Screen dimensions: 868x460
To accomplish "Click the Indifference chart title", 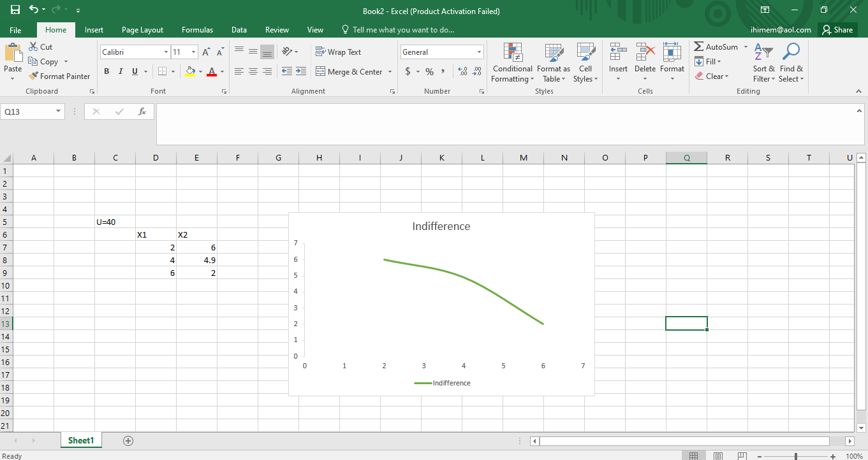I will tap(441, 226).
